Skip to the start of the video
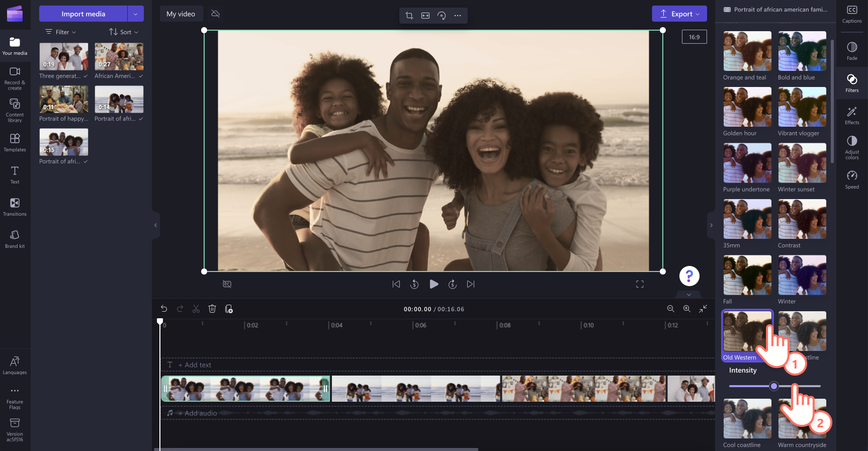Image resolution: width=868 pixels, height=451 pixels. coord(396,284)
